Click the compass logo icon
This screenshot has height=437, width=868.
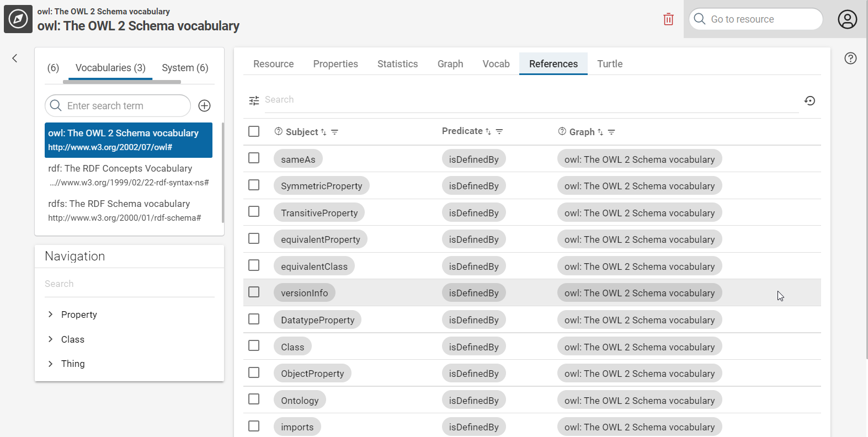[18, 19]
